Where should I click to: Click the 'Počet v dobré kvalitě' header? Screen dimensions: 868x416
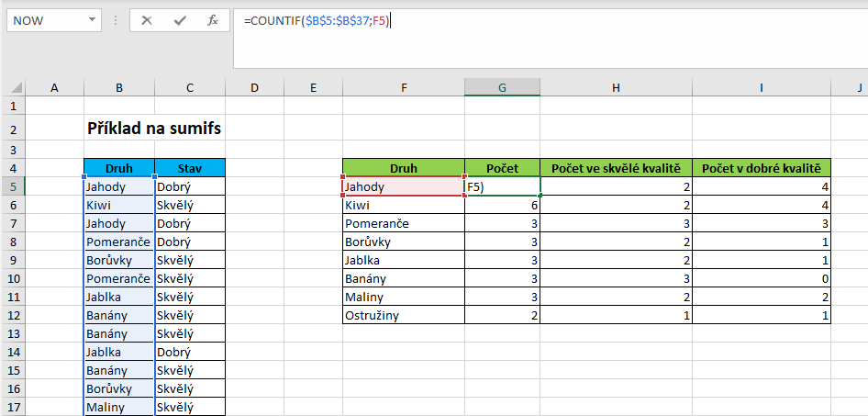coord(762,168)
